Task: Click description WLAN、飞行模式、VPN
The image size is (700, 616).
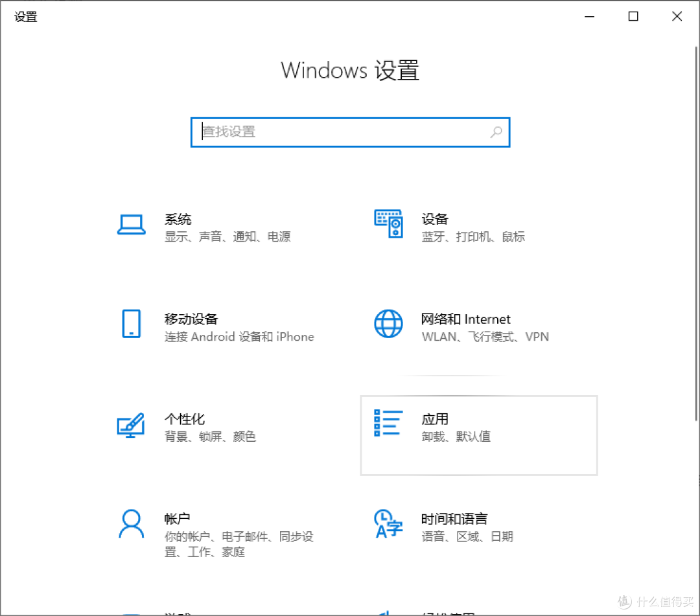Action: 485,336
